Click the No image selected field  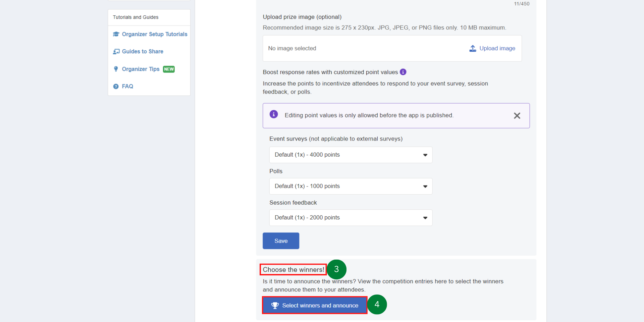click(392, 48)
